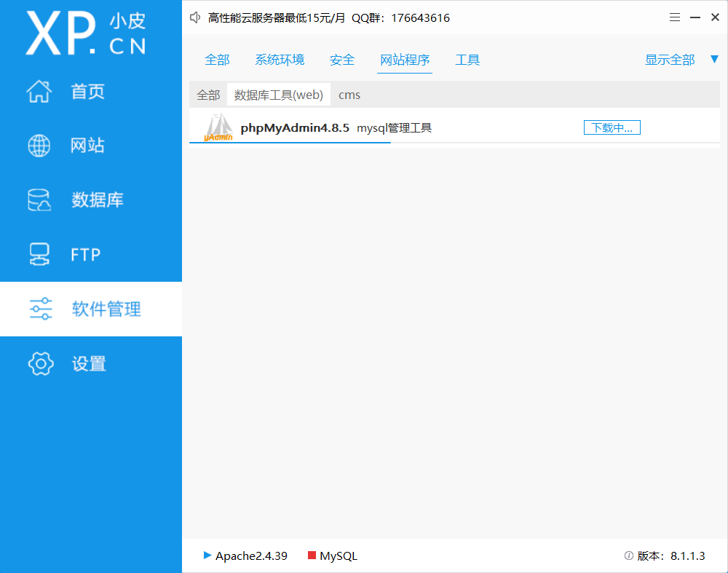Click the 网站 globe icon
Image resolution: width=728 pixels, height=573 pixels.
click(x=39, y=146)
